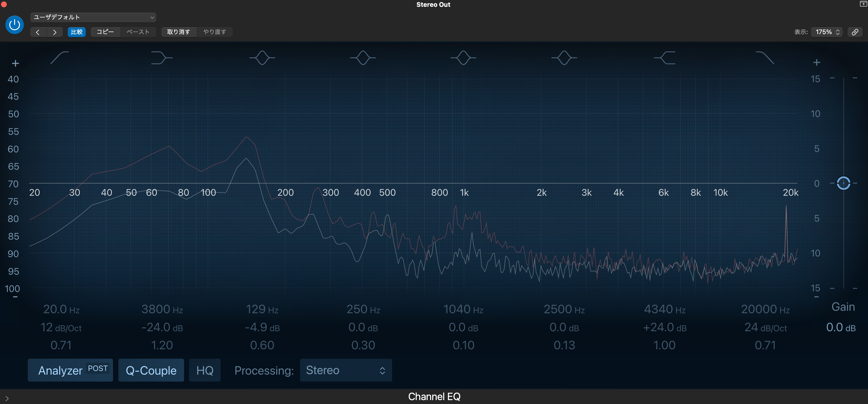868x404 pixels.
Task: Click the master Gain slider handle
Action: [x=843, y=183]
